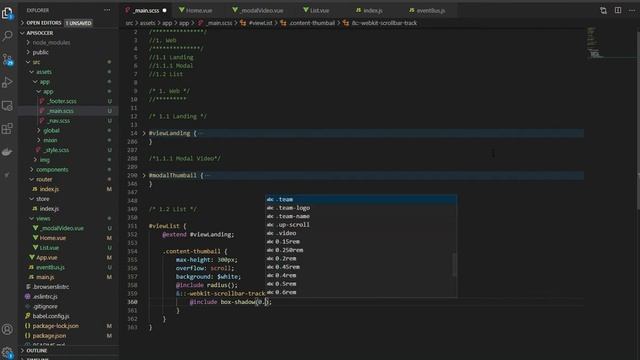Switch to the index.js tab

click(x=373, y=11)
